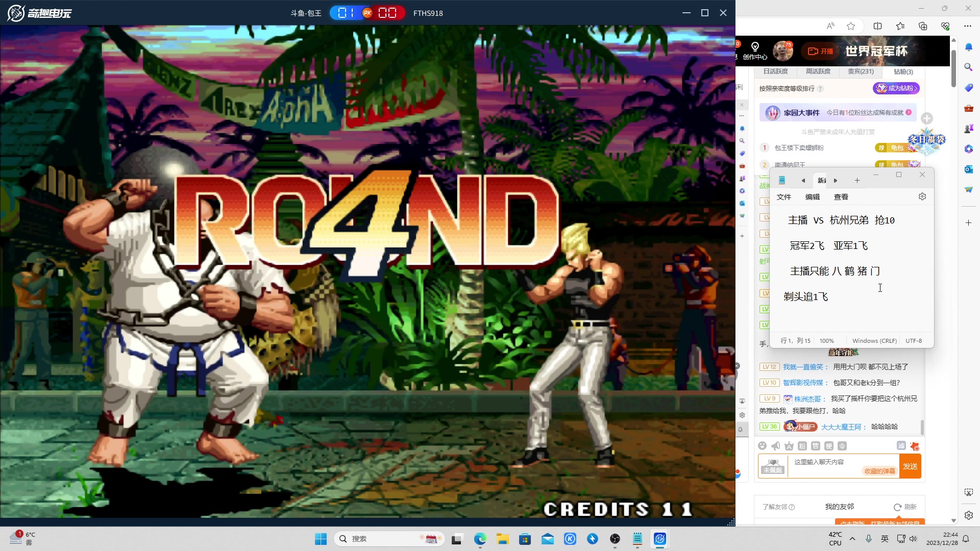980x551 pixels.
Task: Click the Edge sidebar notification bell
Action: coord(969,47)
